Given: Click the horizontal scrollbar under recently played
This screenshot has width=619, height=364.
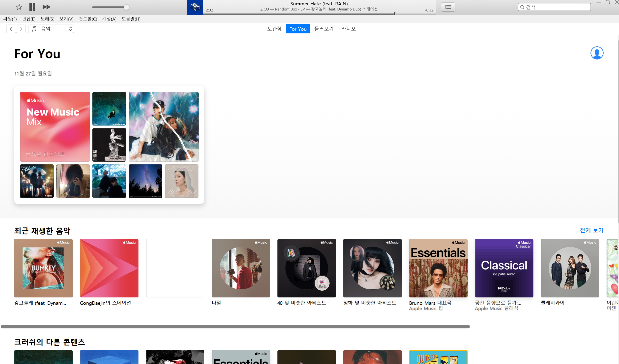Looking at the screenshot, I should (235, 326).
